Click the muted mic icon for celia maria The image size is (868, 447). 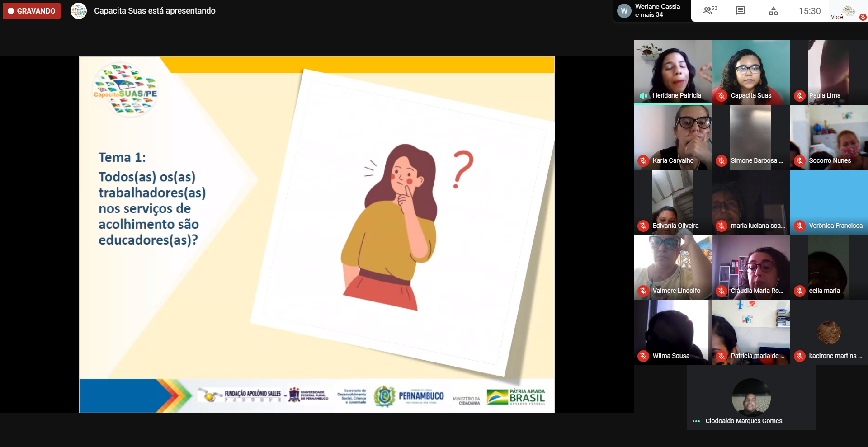tap(800, 291)
